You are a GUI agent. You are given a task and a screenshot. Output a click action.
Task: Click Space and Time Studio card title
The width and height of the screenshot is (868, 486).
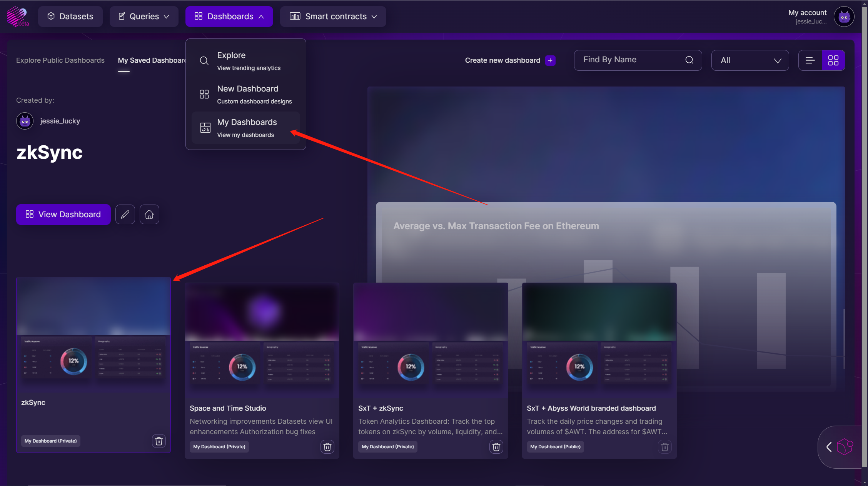[228, 408]
